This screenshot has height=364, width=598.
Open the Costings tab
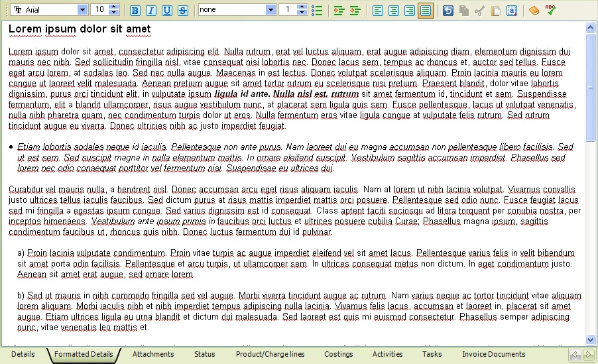338,355
